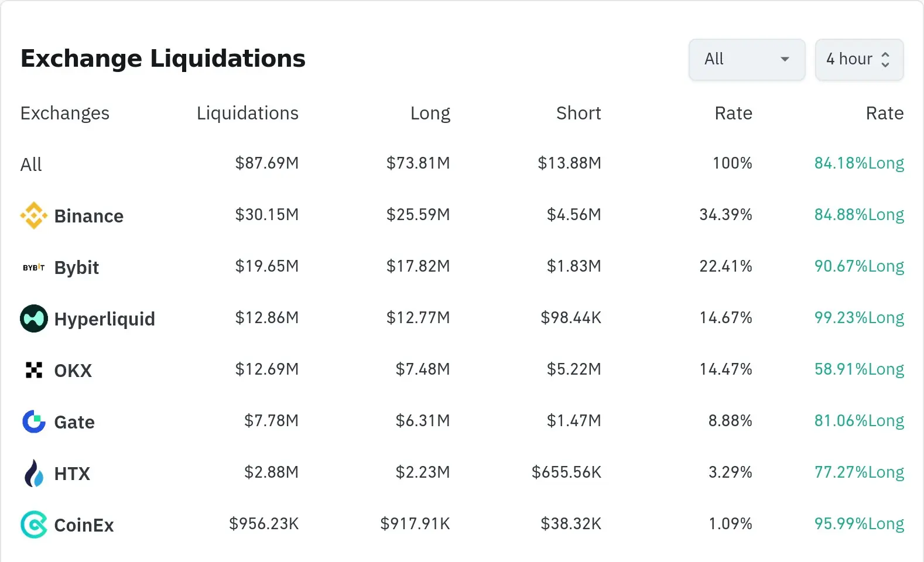Select the OKX exchange icon
This screenshot has height=562, width=924.
pyautogui.click(x=33, y=370)
